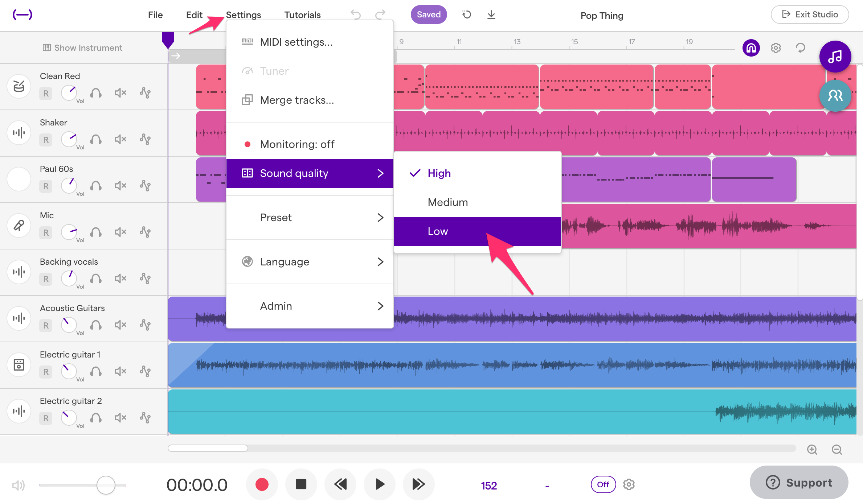Click the redo arrow
863x504 pixels.
coord(380,15)
